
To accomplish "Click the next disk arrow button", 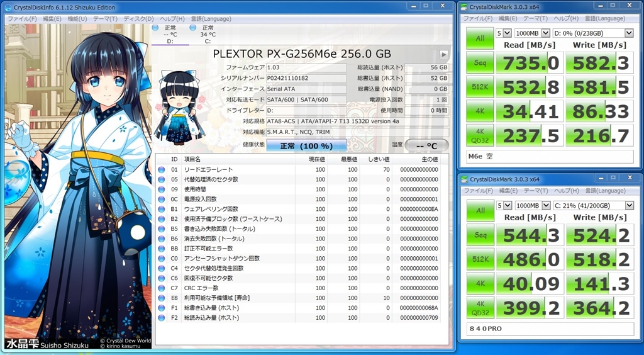I will click(x=443, y=54).
